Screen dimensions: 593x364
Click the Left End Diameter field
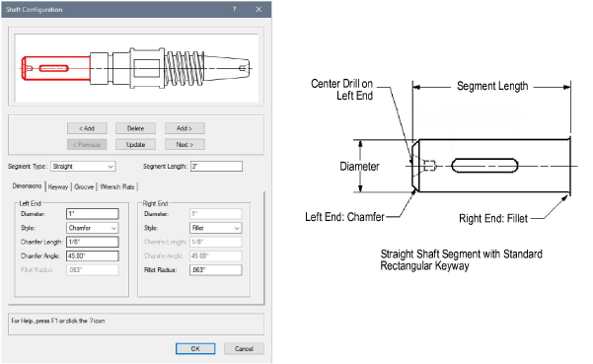pyautogui.click(x=93, y=214)
